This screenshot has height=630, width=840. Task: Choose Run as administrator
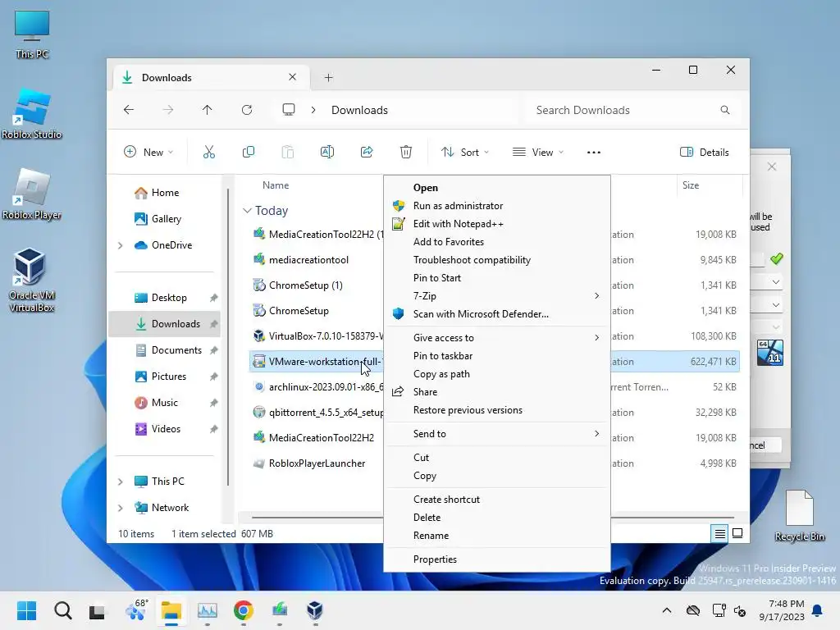[x=497, y=206]
